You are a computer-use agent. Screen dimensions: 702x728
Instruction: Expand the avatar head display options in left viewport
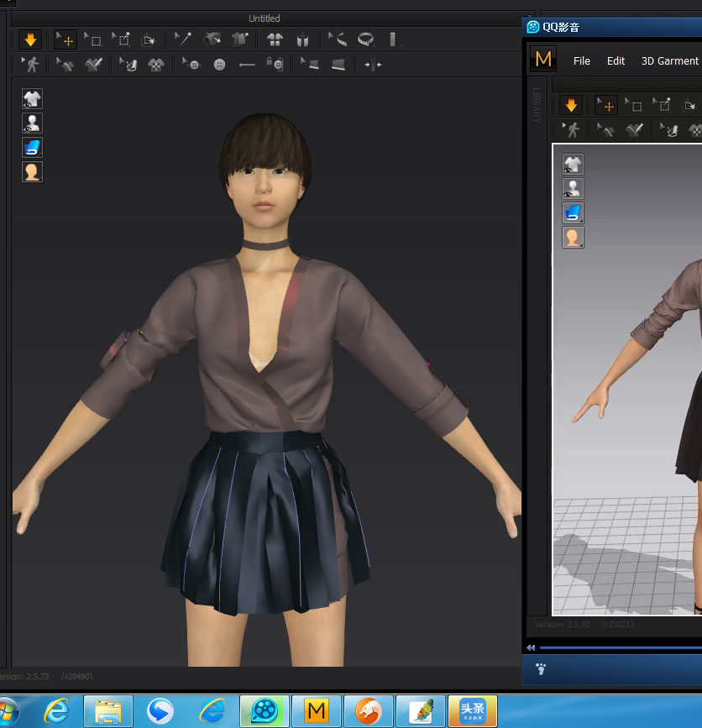[32, 172]
